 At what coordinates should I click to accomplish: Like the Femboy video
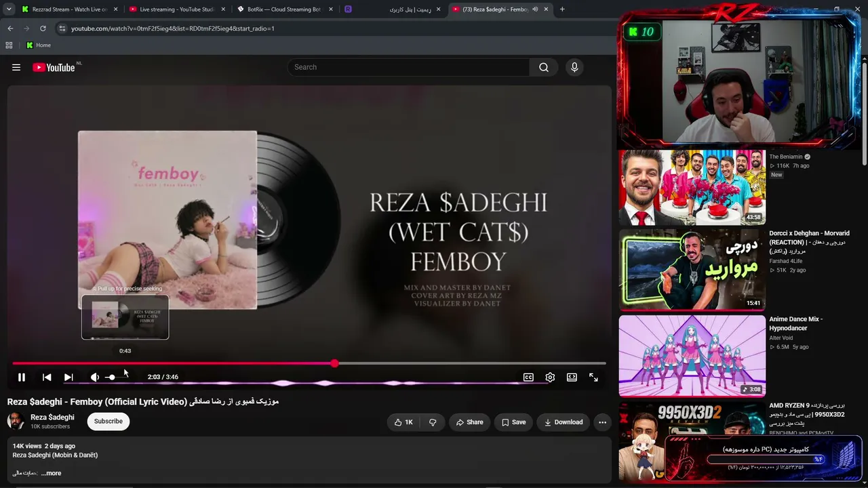click(x=403, y=422)
